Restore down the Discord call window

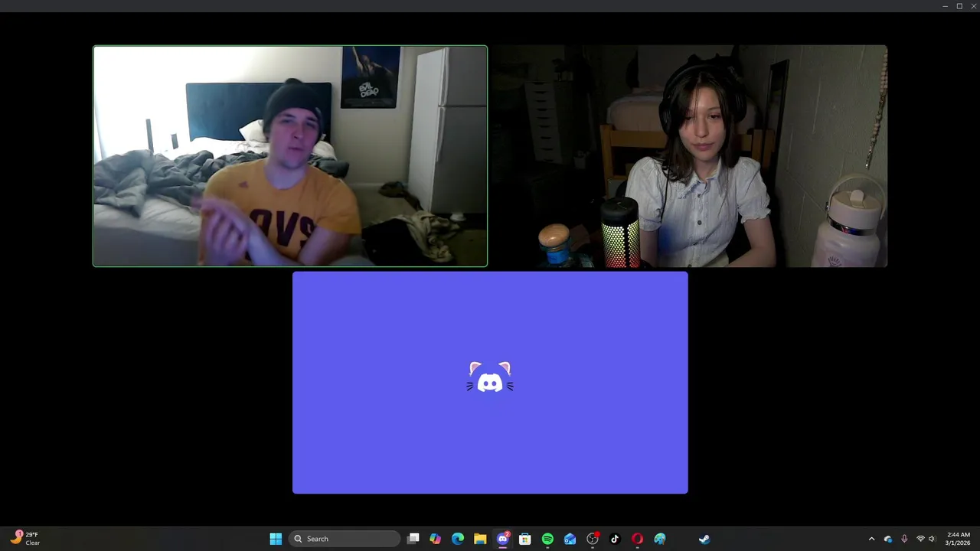click(x=959, y=6)
